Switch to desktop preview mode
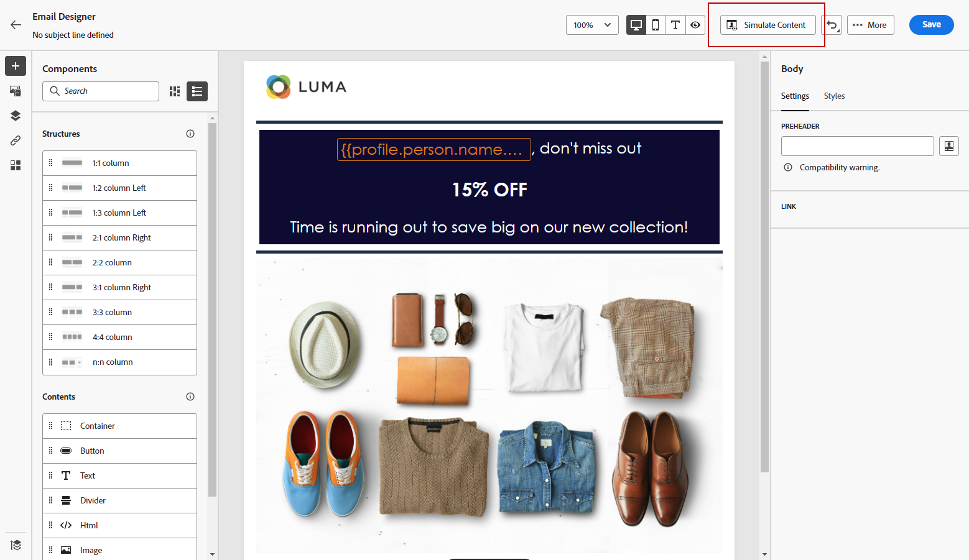This screenshot has width=969, height=560. 636,25
